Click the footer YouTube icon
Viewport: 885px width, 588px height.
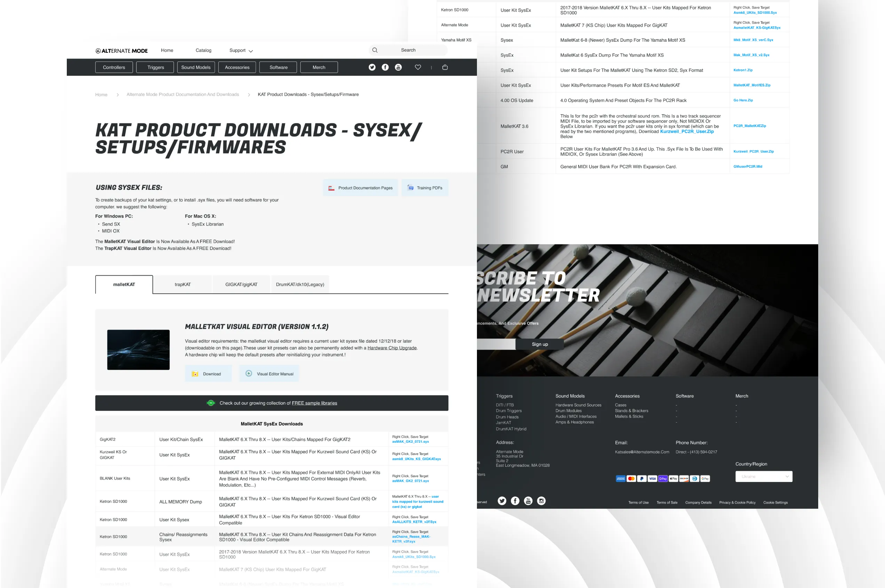click(x=528, y=501)
